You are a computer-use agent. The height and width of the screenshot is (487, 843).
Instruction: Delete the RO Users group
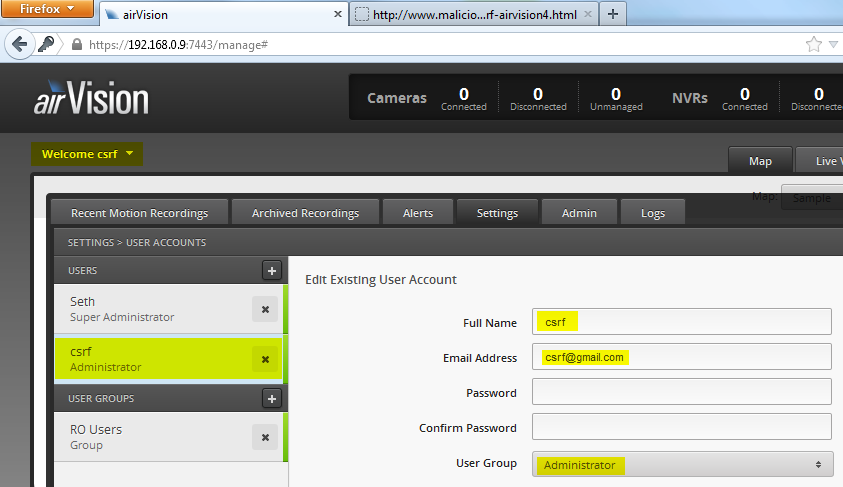pos(265,437)
